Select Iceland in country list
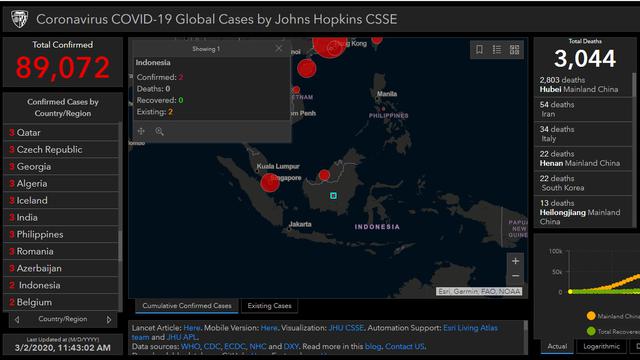640x360 pixels. [61, 200]
